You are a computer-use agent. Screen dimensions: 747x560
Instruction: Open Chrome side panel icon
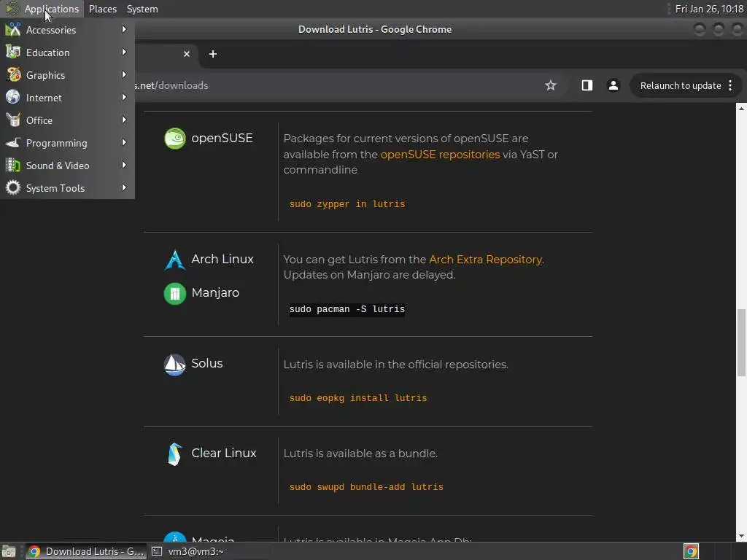pyautogui.click(x=587, y=85)
